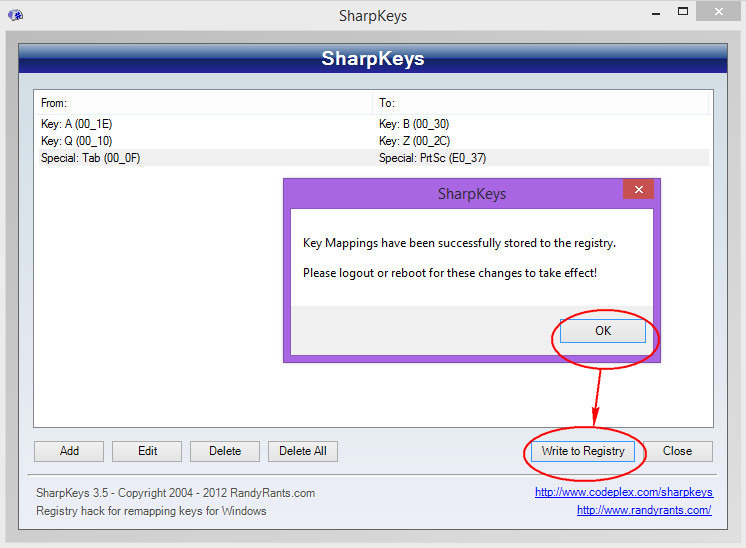
Task: Click the Close button in the main window
Action: (x=677, y=451)
